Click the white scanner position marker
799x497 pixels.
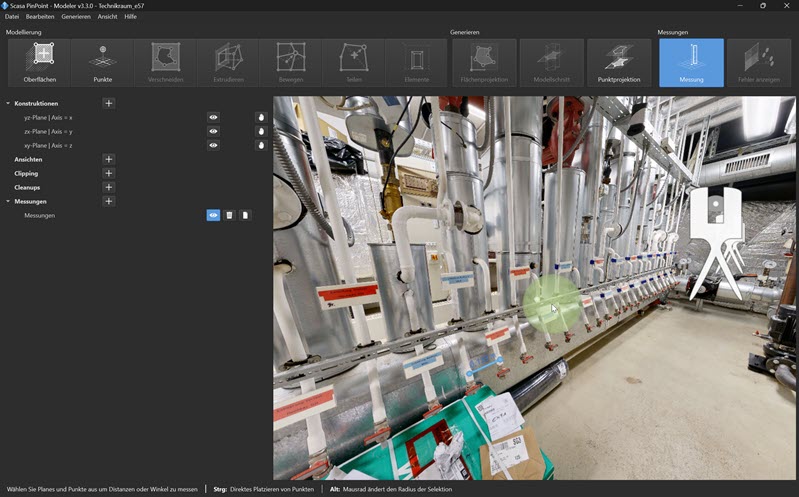(716, 240)
